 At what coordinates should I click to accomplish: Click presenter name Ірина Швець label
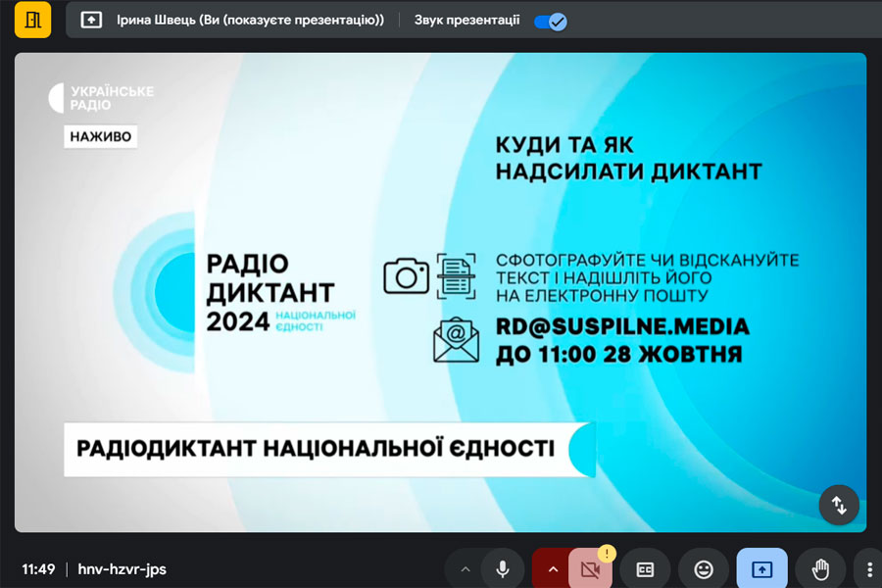[x=251, y=21]
